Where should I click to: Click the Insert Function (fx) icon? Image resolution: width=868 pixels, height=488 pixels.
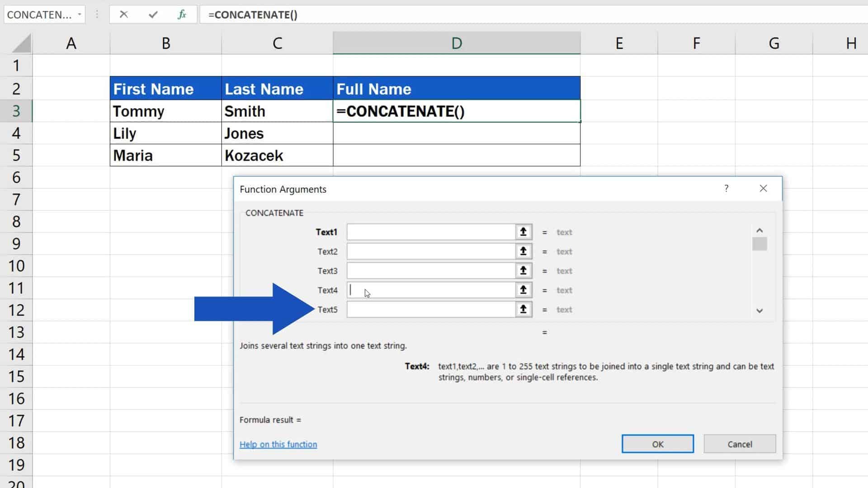pos(182,14)
